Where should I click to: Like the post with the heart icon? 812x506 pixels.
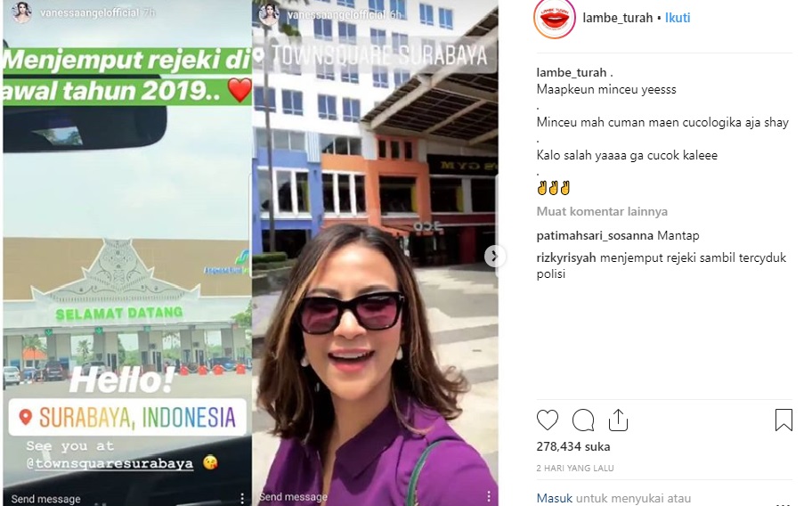(x=547, y=420)
